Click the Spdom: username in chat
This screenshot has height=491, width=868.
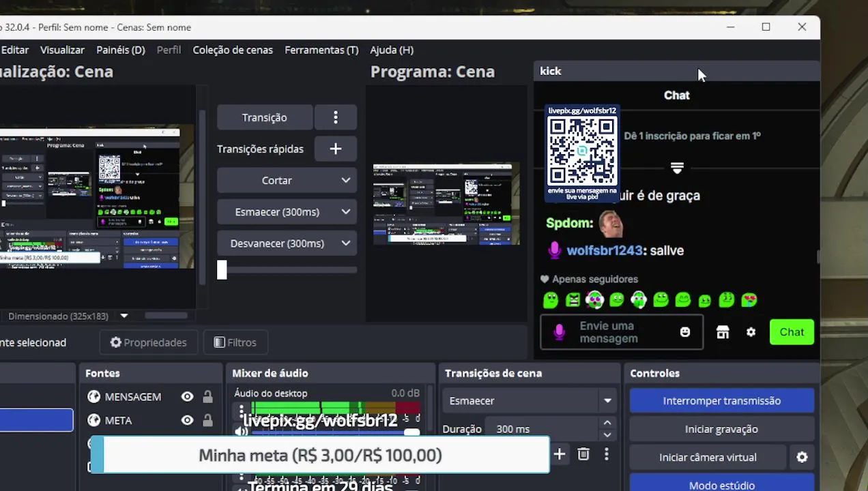coord(570,223)
